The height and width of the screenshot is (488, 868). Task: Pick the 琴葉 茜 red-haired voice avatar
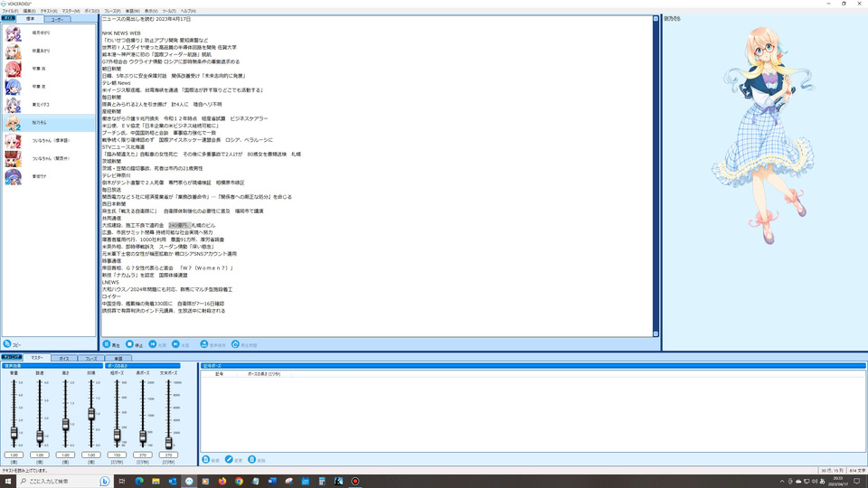[14, 69]
